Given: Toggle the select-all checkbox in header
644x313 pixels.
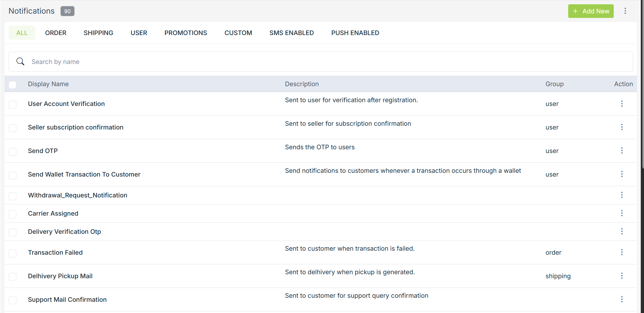Looking at the screenshot, I should (x=13, y=85).
